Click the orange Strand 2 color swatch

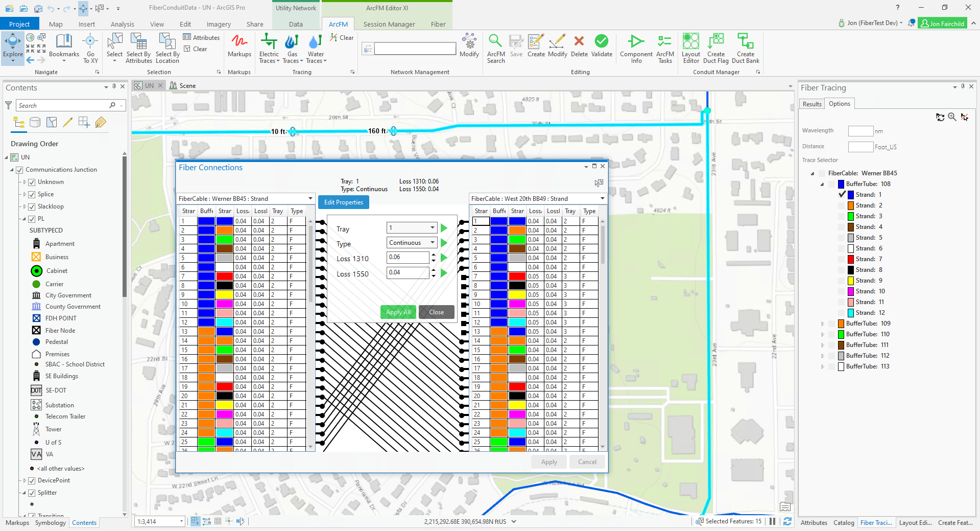click(x=851, y=205)
